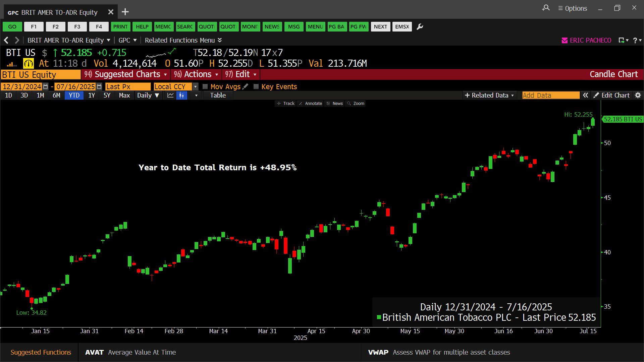Click the pink message envelope icon
The image size is (644, 362).
(x=565, y=40)
